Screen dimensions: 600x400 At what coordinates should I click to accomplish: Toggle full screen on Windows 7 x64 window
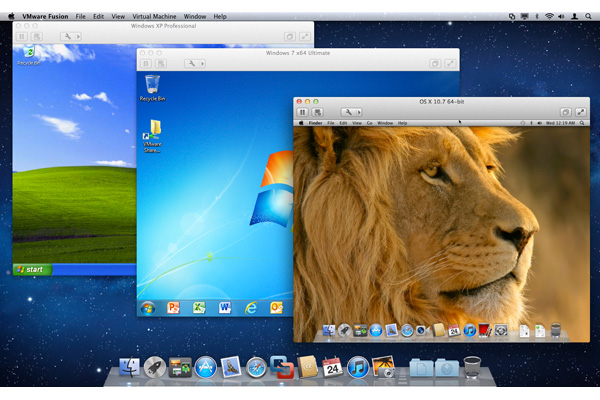[449, 63]
